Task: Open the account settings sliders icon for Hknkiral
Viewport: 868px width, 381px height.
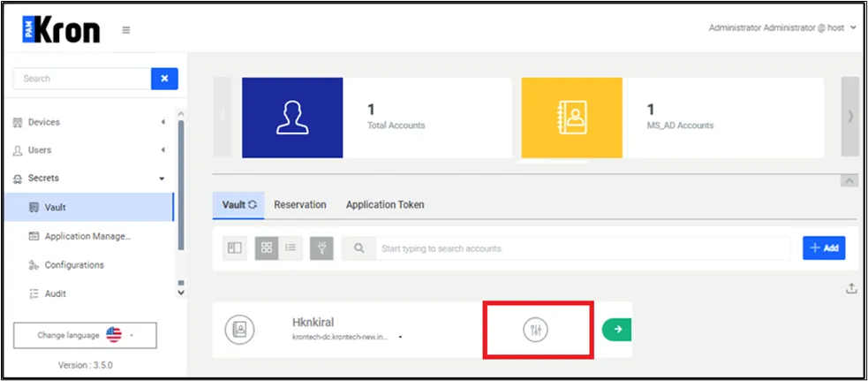Action: 536,330
